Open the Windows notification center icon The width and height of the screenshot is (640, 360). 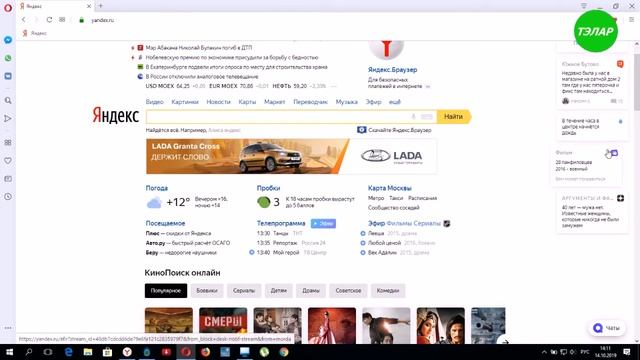pyautogui.click(x=627, y=352)
